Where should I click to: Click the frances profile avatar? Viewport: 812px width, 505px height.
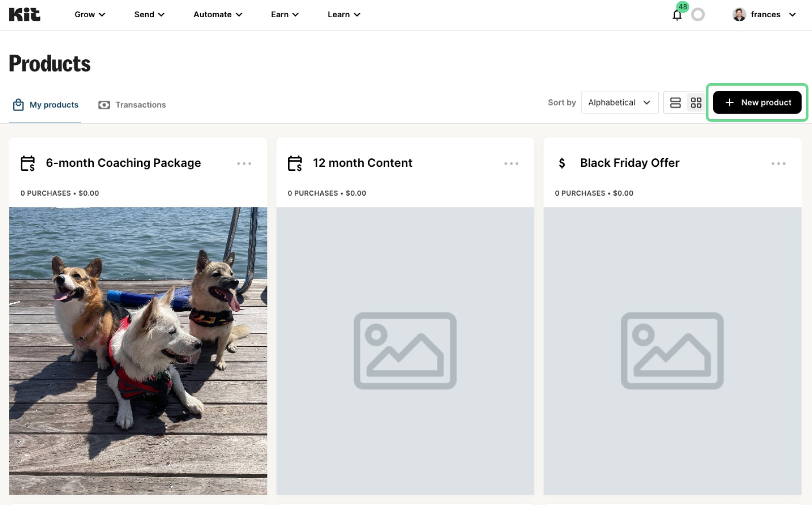739,15
